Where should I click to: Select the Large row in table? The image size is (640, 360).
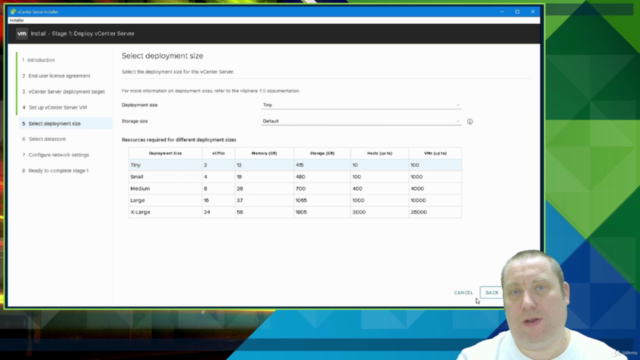(x=295, y=200)
